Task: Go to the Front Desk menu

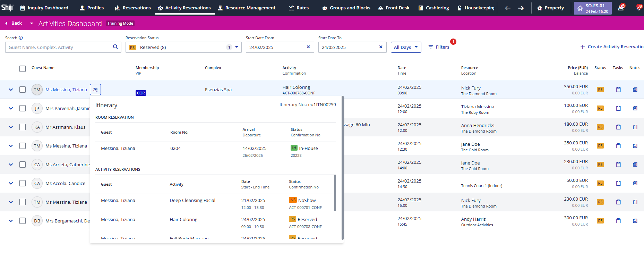Action: tap(394, 8)
